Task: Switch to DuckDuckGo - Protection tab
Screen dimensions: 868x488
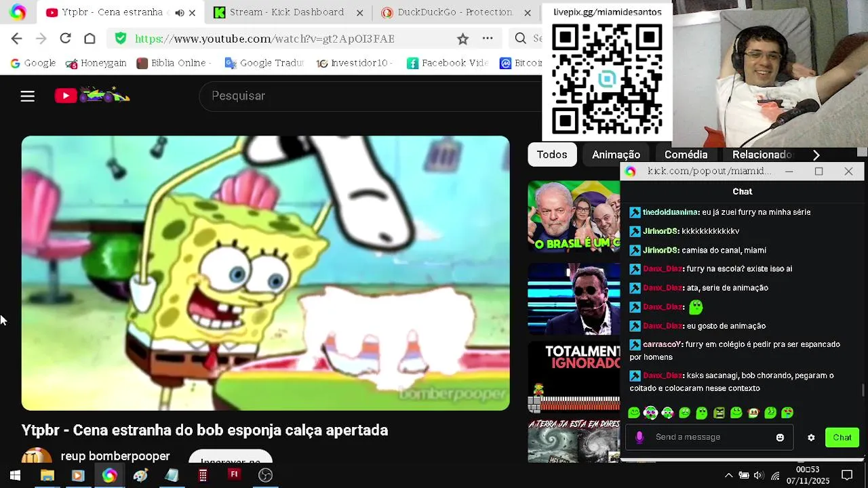Action: click(455, 12)
